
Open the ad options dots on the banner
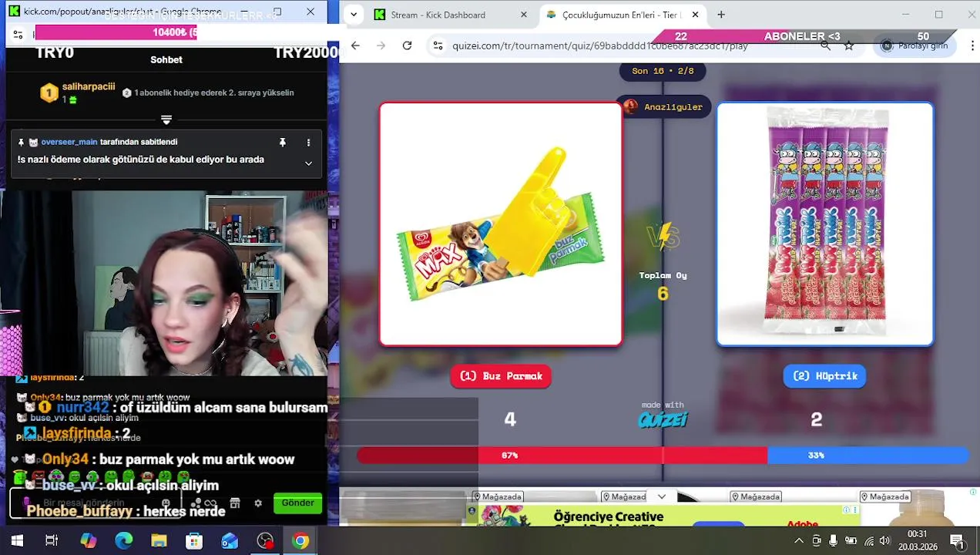[855, 510]
